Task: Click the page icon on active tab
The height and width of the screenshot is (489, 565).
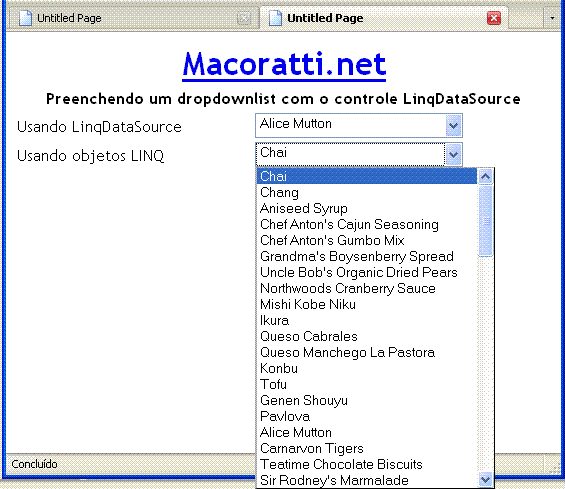Action: tap(275, 18)
